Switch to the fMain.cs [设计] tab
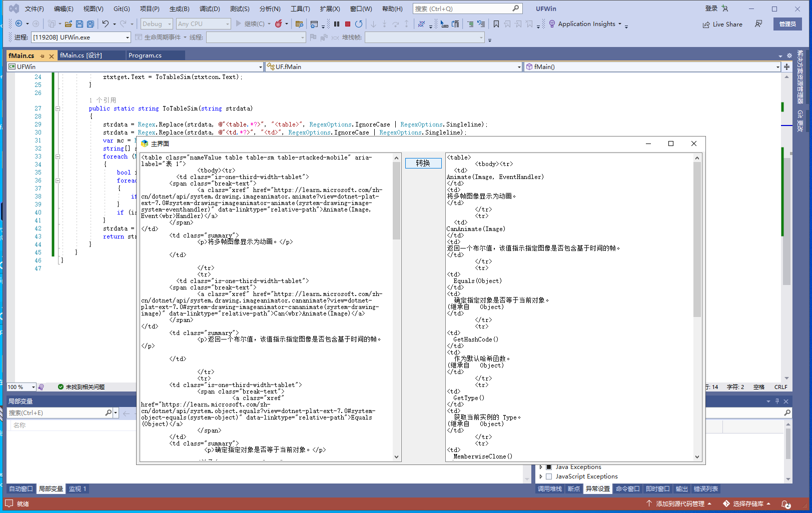The image size is (812, 513). click(x=81, y=55)
